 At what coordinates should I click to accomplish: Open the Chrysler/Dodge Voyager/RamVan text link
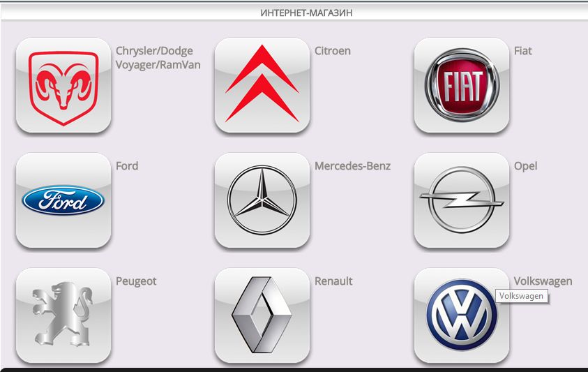click(158, 58)
